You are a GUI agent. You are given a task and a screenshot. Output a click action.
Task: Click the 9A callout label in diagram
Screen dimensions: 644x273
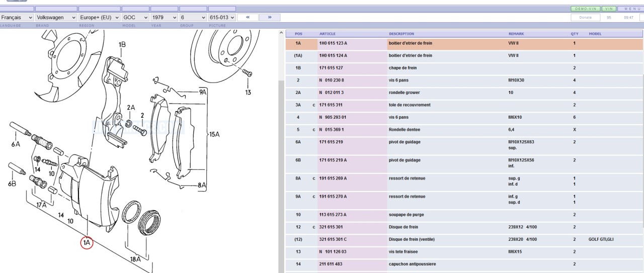tap(203, 92)
